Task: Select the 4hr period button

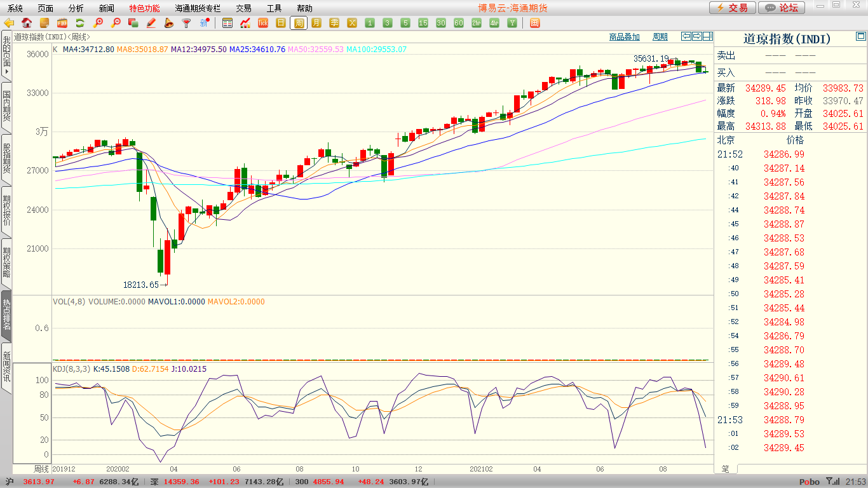Action: [494, 23]
